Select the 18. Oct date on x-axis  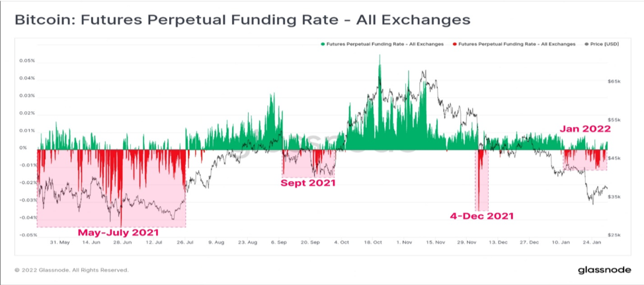(x=374, y=243)
